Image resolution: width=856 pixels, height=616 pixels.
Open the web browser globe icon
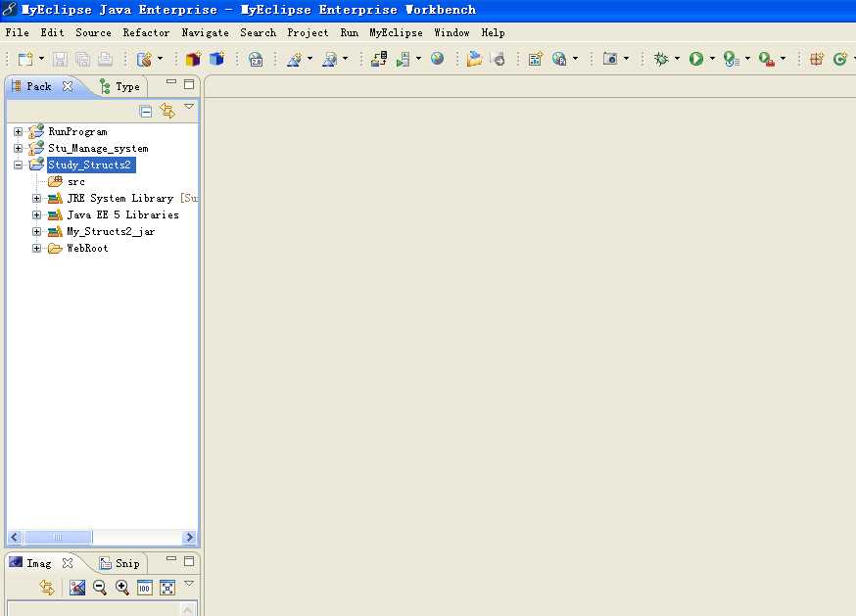[x=437, y=59]
